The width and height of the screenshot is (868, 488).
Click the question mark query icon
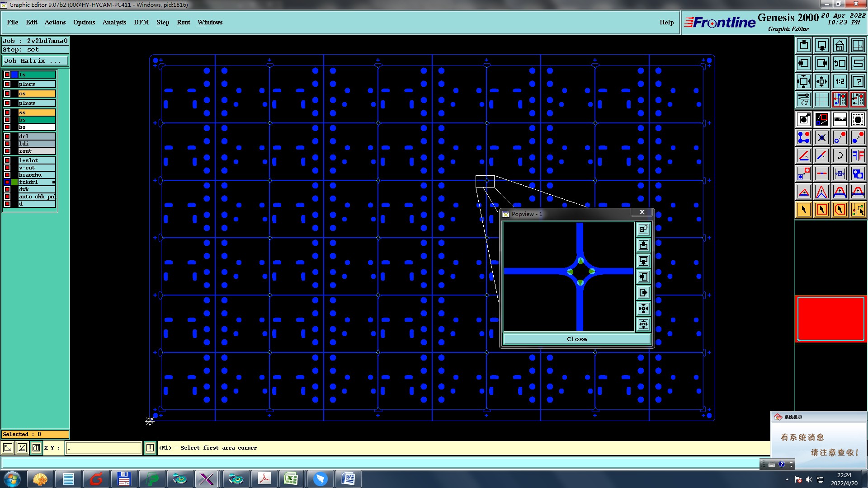point(858,81)
